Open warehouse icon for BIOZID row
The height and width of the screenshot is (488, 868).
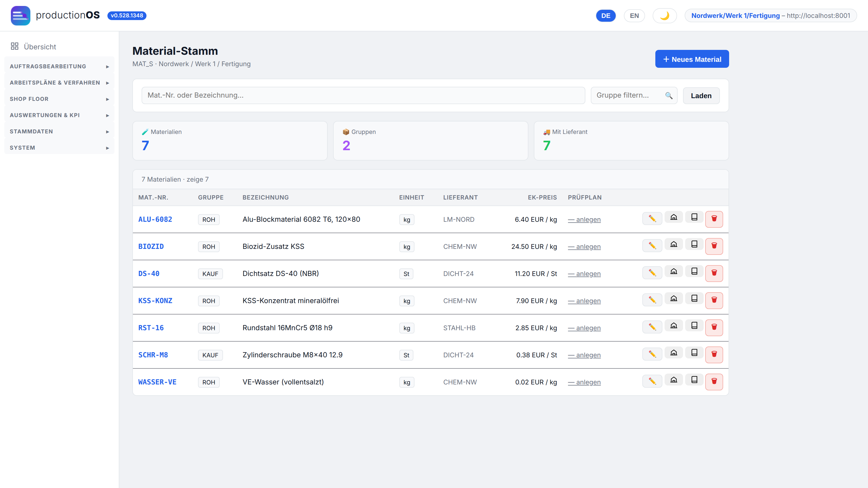(x=674, y=244)
